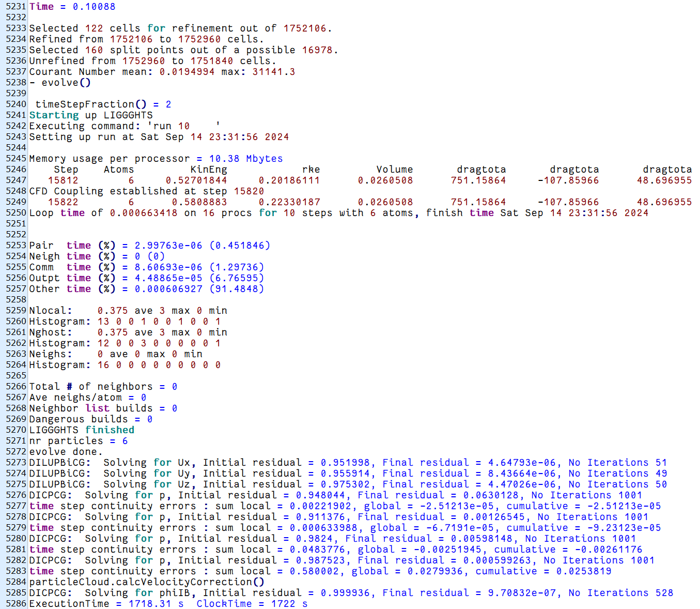The width and height of the screenshot is (700, 609).
Task: Click memory usage value '10.38 Mbytes'
Action: click(x=246, y=159)
